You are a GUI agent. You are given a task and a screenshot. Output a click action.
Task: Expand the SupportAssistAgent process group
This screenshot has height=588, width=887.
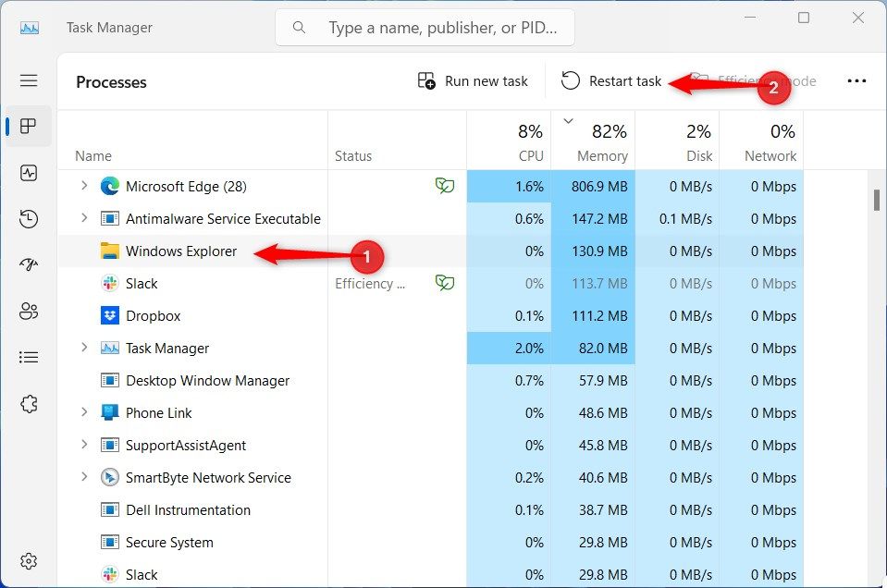84,445
